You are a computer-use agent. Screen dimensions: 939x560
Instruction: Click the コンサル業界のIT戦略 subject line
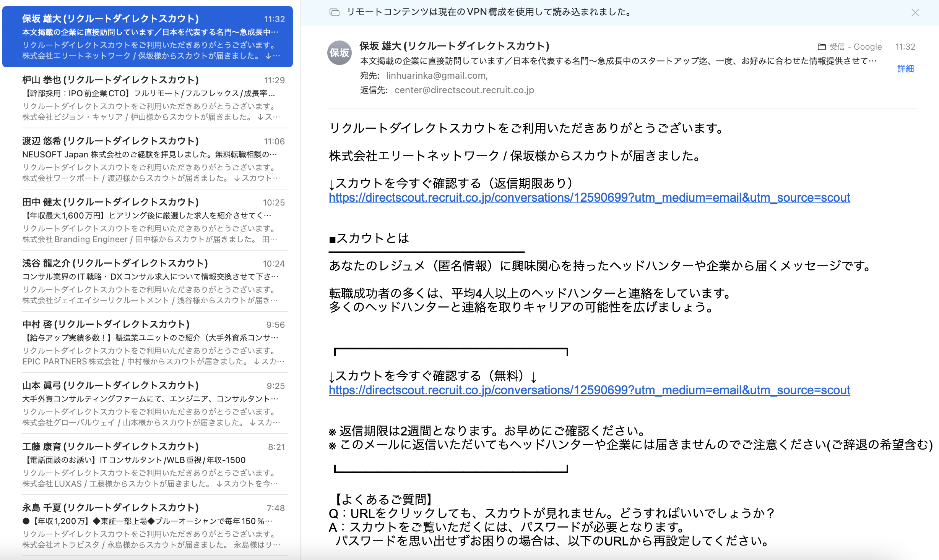tap(150, 277)
